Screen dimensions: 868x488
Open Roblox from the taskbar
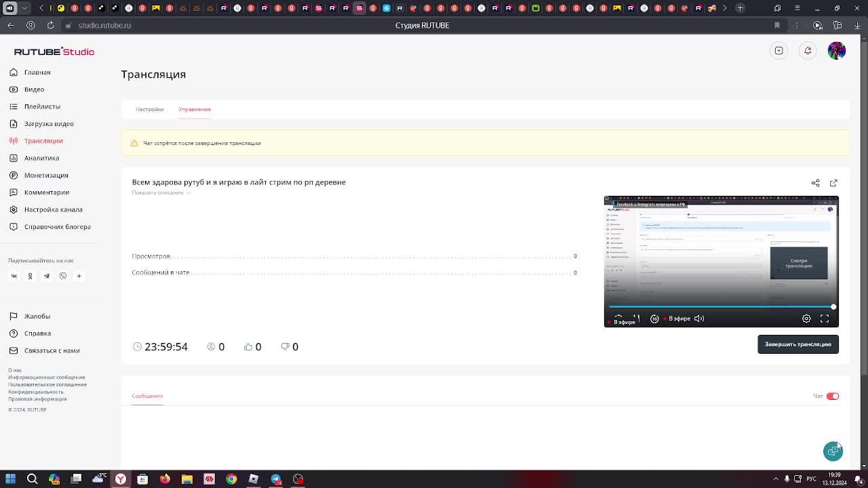254,479
